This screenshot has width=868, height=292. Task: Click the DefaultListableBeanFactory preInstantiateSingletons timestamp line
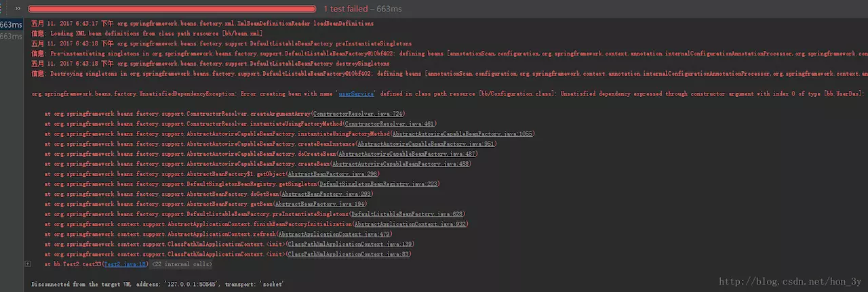point(221,43)
